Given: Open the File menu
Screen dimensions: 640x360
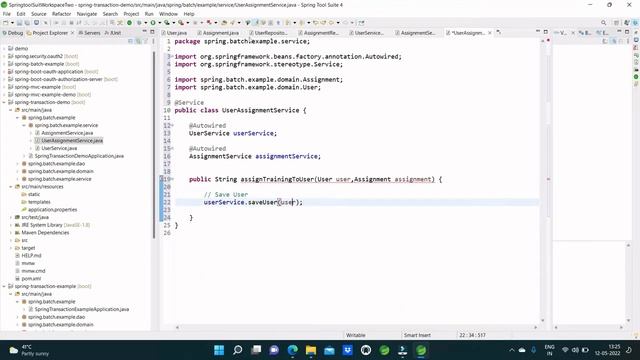Looking at the screenshot, I should pos(7,14).
